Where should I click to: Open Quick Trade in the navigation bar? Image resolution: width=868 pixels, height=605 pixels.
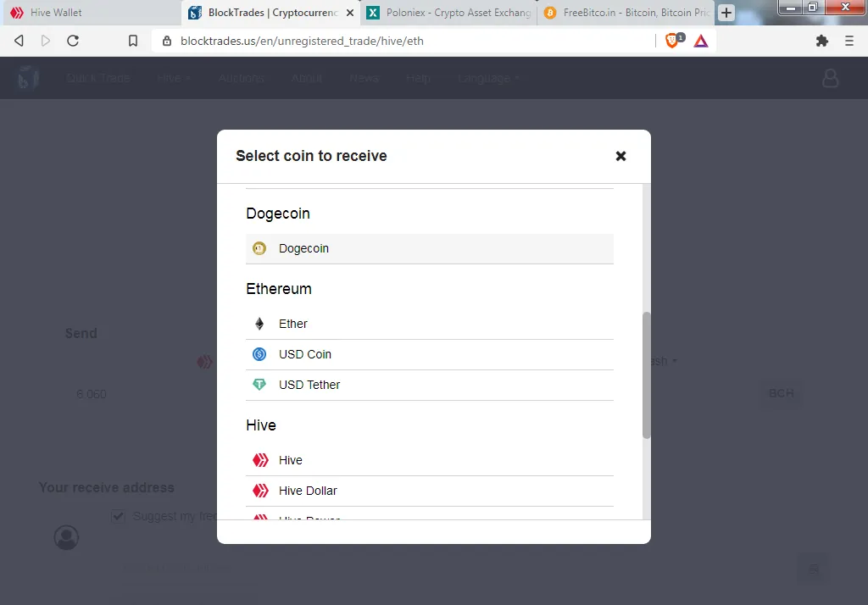tap(98, 78)
